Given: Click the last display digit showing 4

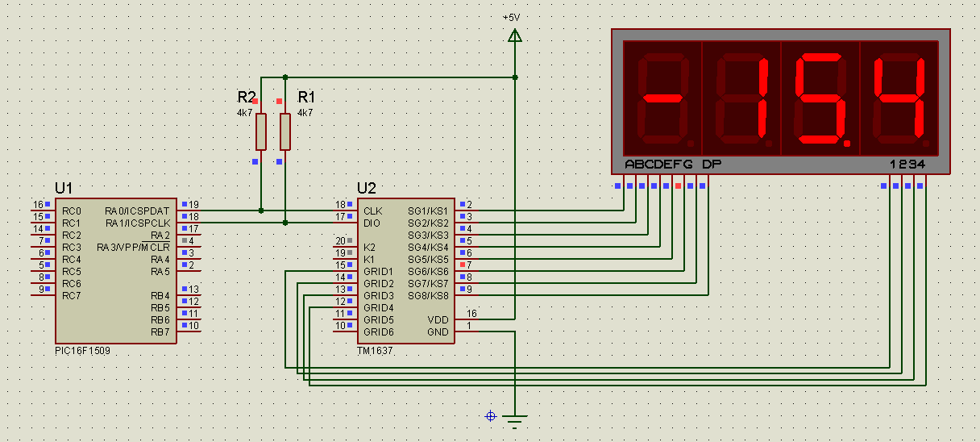Looking at the screenshot, I should [x=899, y=97].
